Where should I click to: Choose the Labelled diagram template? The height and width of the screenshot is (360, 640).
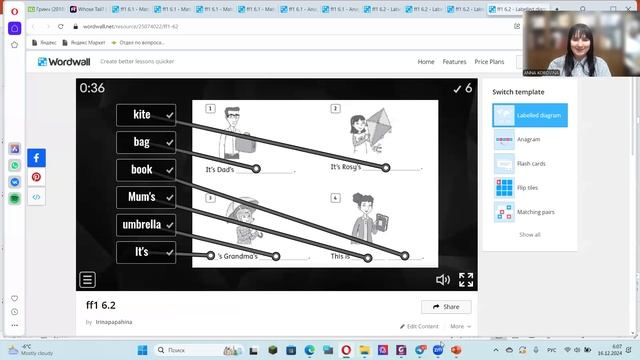(x=530, y=115)
